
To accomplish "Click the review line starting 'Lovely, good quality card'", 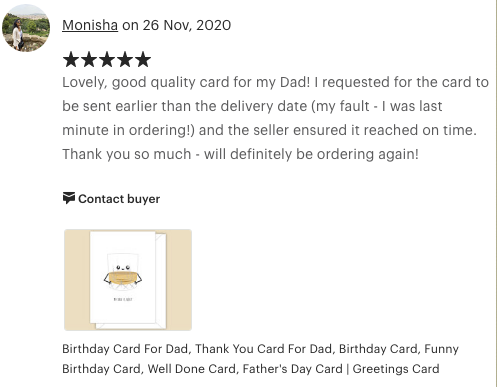I will [275, 82].
